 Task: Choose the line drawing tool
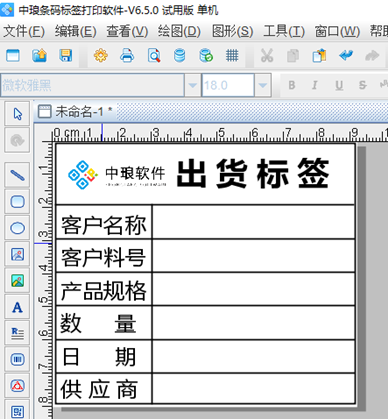pyautogui.click(x=17, y=175)
